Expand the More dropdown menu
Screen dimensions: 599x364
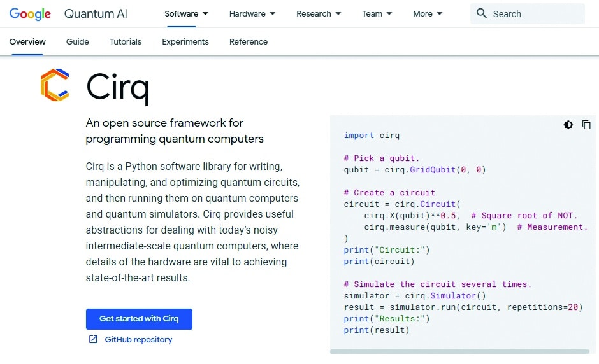[x=428, y=13]
